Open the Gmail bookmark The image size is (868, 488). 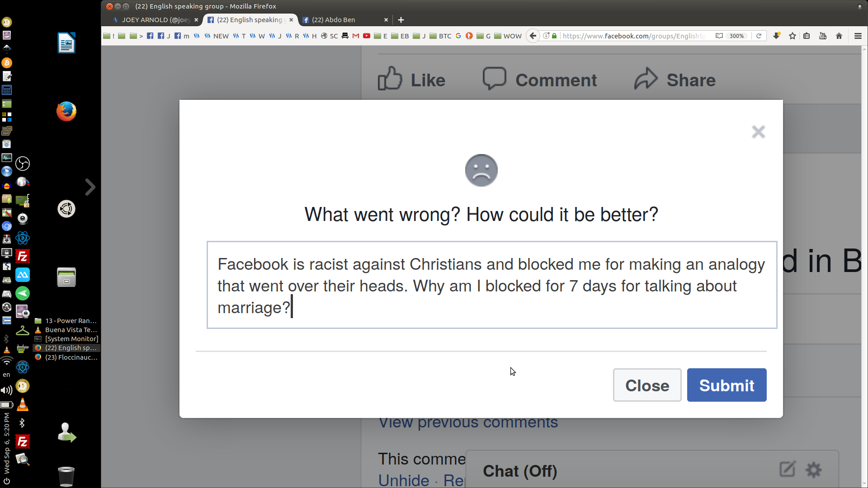(x=356, y=36)
